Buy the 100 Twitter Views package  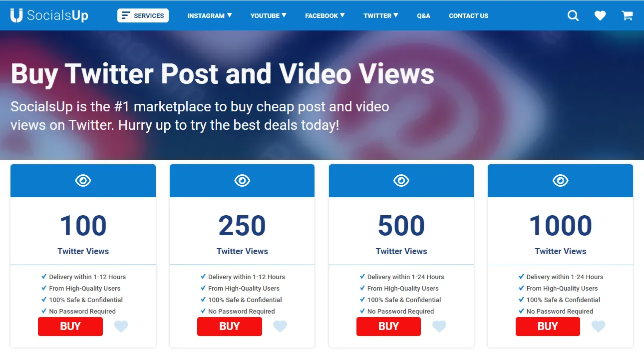[x=70, y=327]
